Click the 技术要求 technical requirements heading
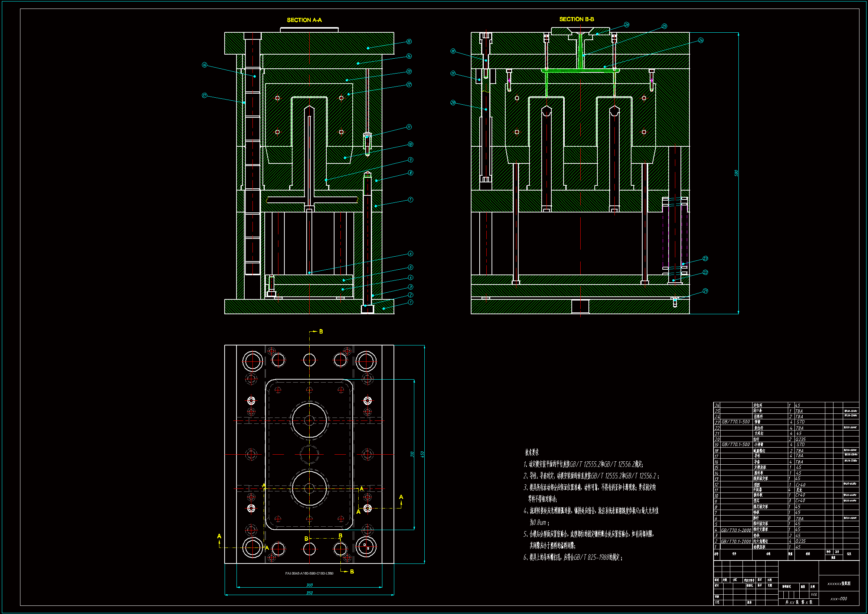Image resolution: width=868 pixels, height=614 pixels. pyautogui.click(x=532, y=452)
